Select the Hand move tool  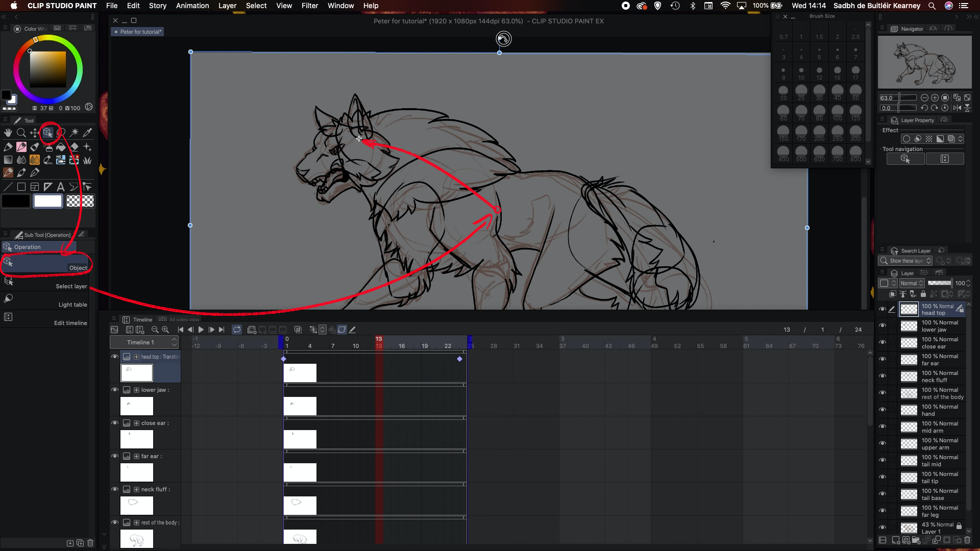8,133
